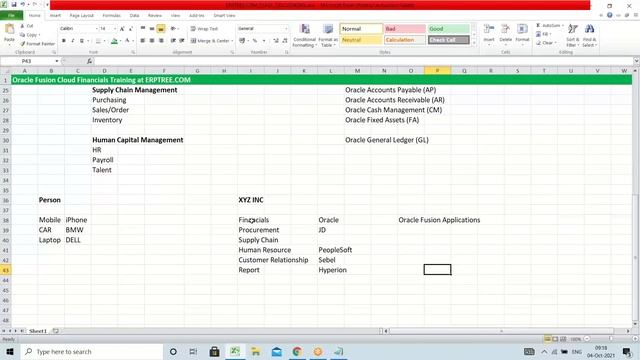Switch to the Review tab
Screen dimensions: 640x360
click(155, 16)
